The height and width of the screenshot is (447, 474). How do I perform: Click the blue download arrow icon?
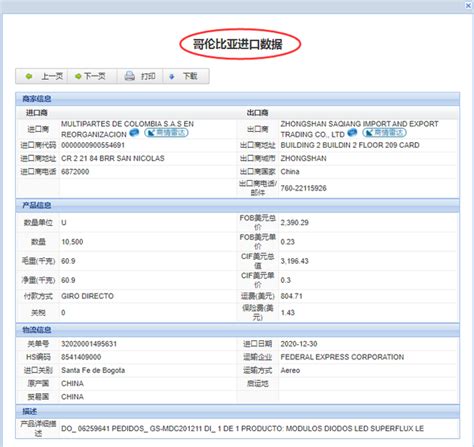tap(172, 77)
